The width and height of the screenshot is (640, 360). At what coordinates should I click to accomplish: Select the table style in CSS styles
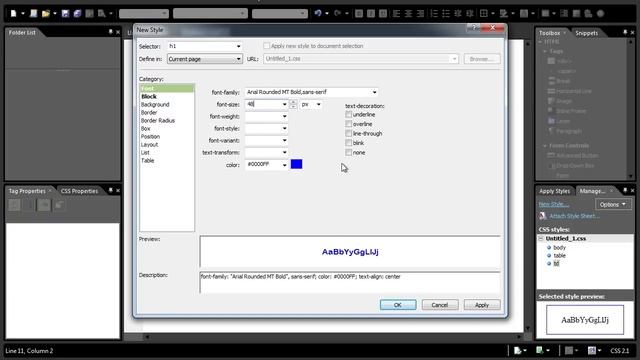tap(560, 256)
